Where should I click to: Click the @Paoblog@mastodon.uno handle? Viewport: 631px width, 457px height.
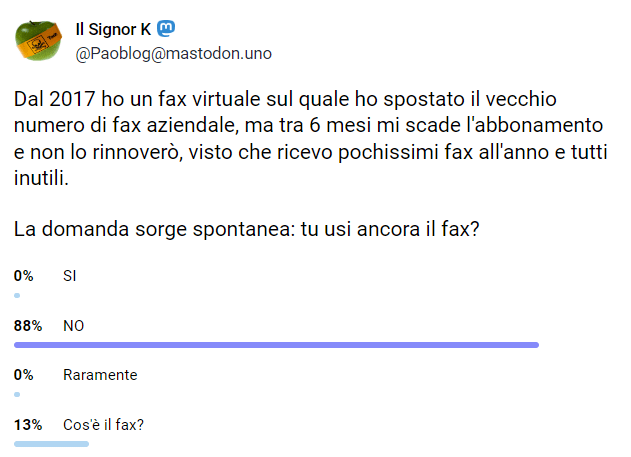173,53
